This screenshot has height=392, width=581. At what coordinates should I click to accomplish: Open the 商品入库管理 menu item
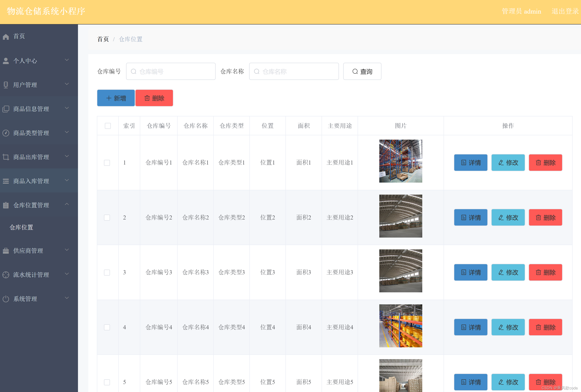tap(31, 181)
